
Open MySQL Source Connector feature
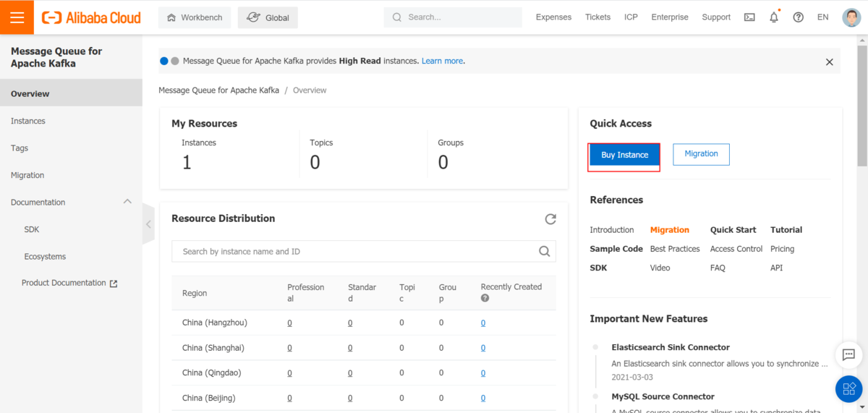[x=663, y=396]
